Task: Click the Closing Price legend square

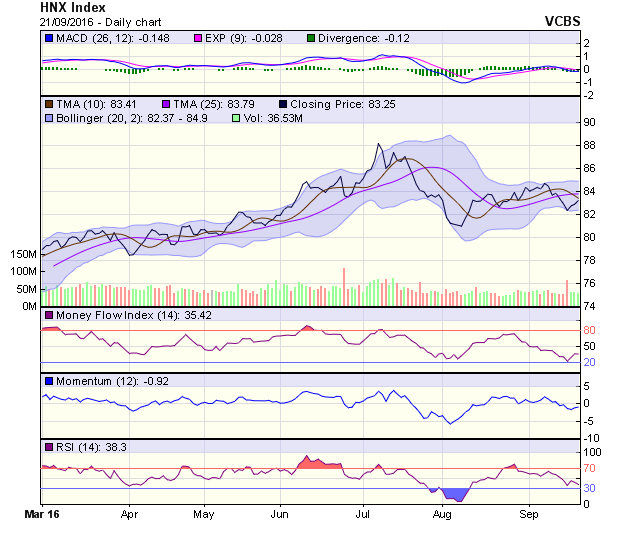Action: point(284,103)
